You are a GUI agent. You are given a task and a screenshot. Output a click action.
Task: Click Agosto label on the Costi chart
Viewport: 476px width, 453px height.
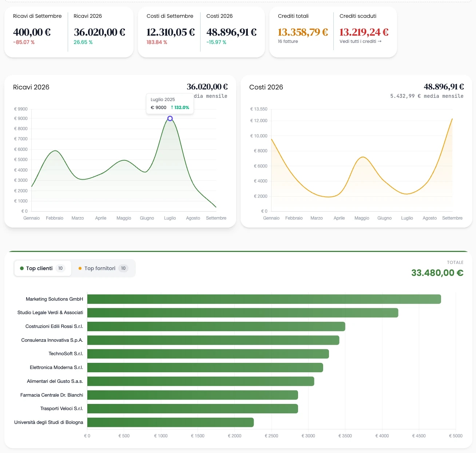click(430, 218)
